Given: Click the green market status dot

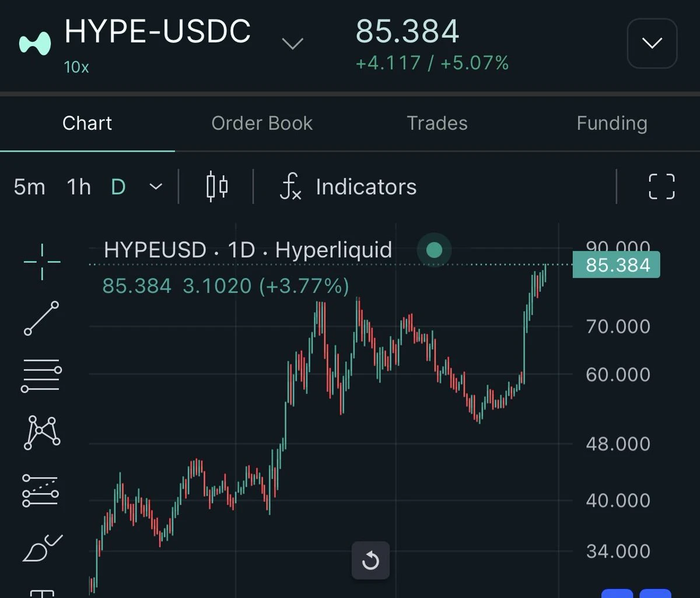Looking at the screenshot, I should tap(434, 250).
